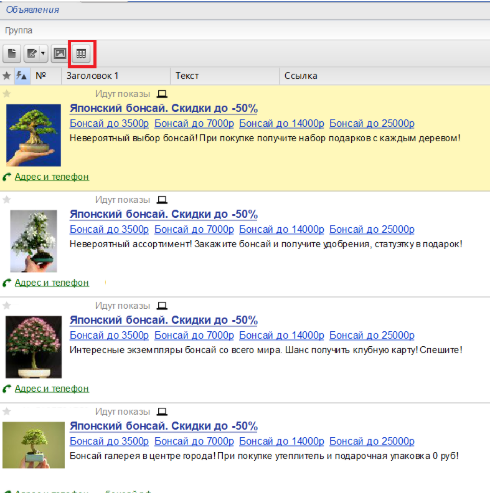Select the pink flowering bonsai thumbnail
Viewport: 490px width, 493px height.
pyautogui.click(x=34, y=347)
